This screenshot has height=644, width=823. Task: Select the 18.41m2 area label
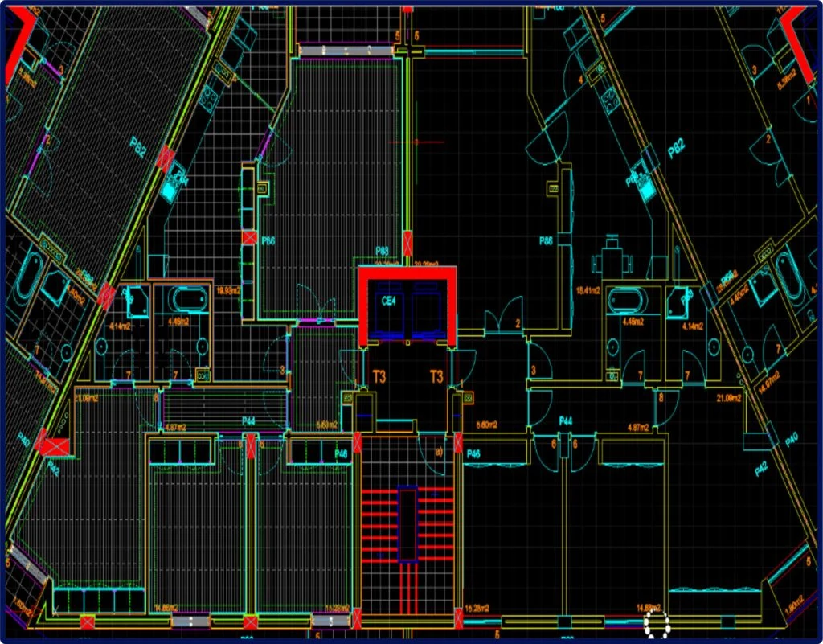click(589, 289)
